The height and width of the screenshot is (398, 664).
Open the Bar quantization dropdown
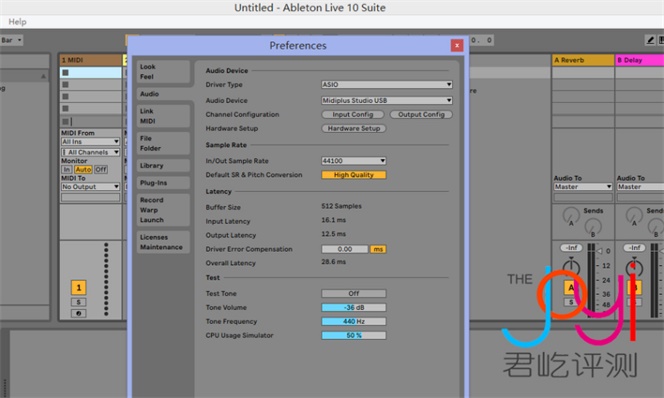[x=11, y=40]
